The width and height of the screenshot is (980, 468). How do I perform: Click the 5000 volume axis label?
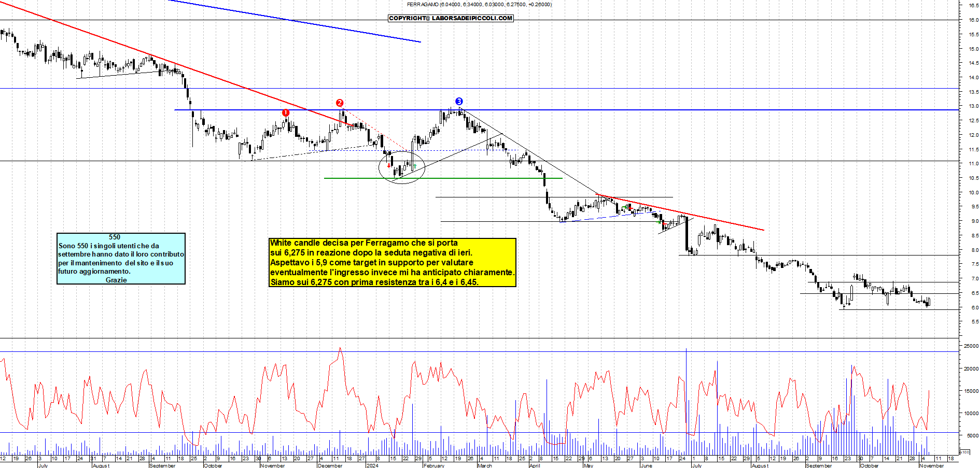point(972,436)
